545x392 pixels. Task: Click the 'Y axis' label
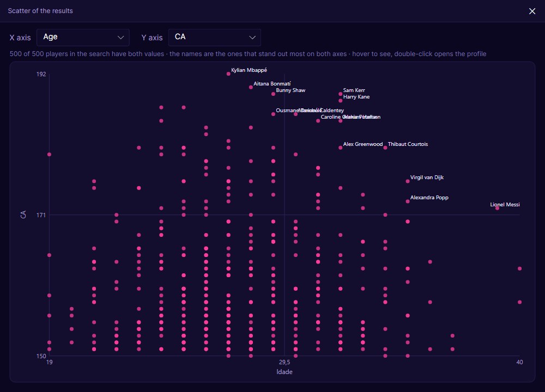pyautogui.click(x=152, y=38)
